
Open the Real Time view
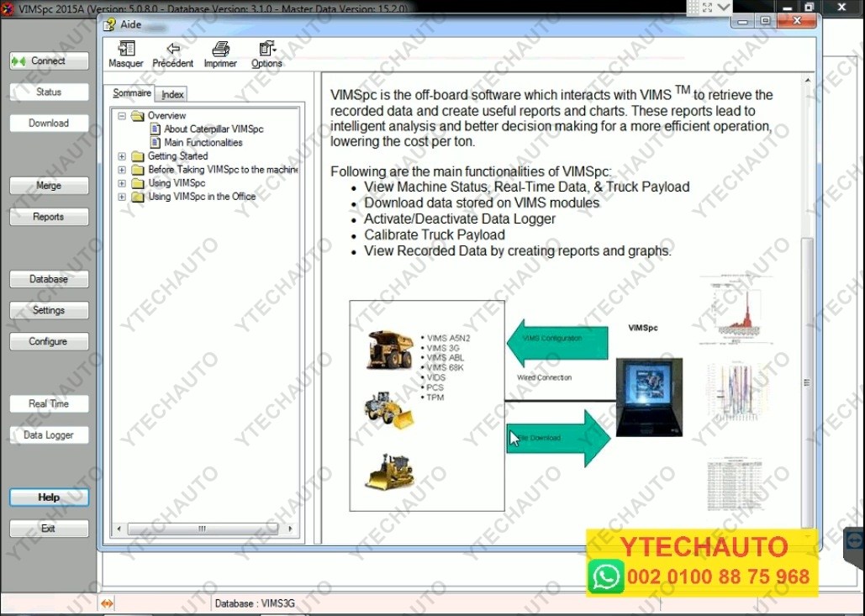[49, 404]
